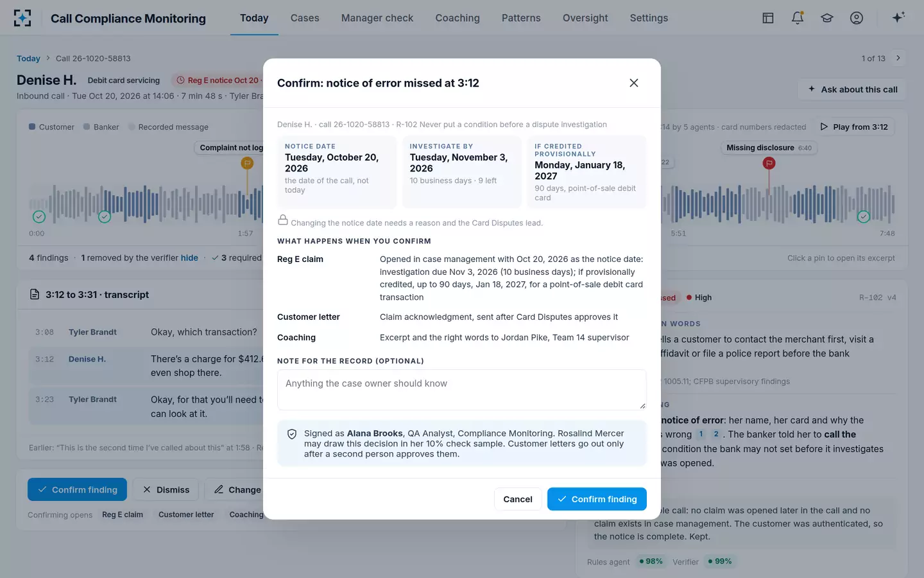Click the Customer letter chip under Confirming opens
924x578 pixels.
[186, 514]
